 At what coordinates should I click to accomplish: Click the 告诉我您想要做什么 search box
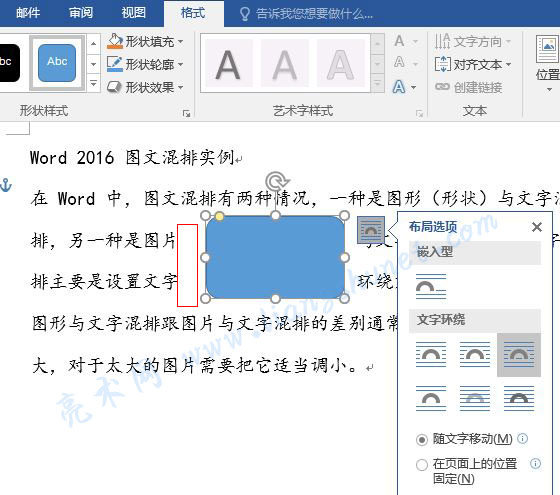coord(314,14)
